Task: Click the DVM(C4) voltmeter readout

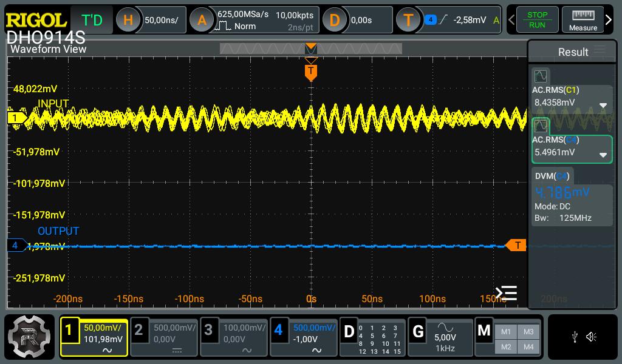Action: 562,193
